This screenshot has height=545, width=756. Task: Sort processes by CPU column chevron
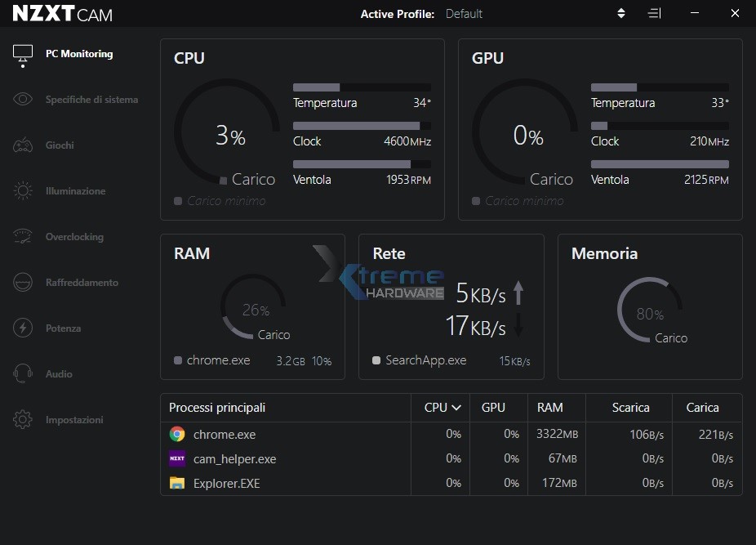tap(456, 408)
